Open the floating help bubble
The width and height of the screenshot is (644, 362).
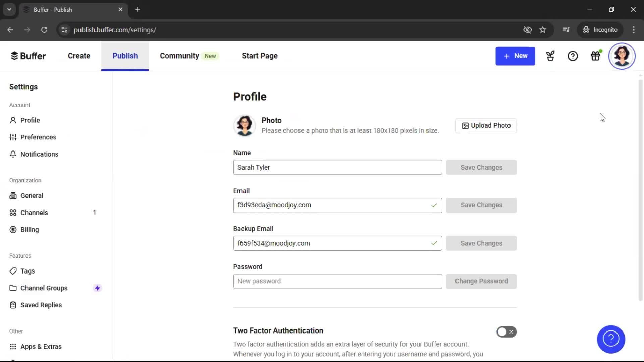(x=611, y=339)
